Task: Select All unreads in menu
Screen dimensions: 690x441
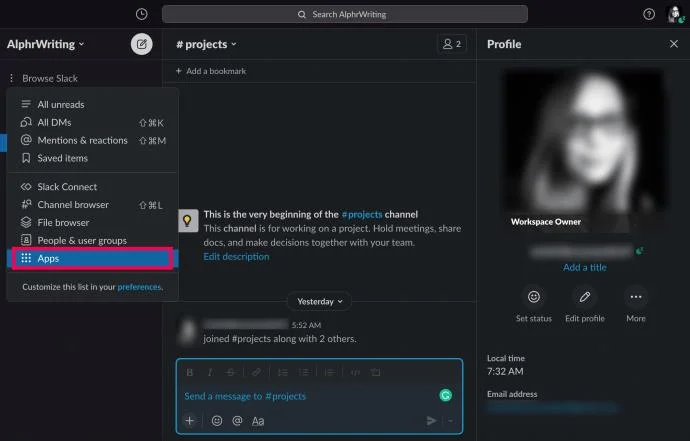Action: pyautogui.click(x=92, y=104)
